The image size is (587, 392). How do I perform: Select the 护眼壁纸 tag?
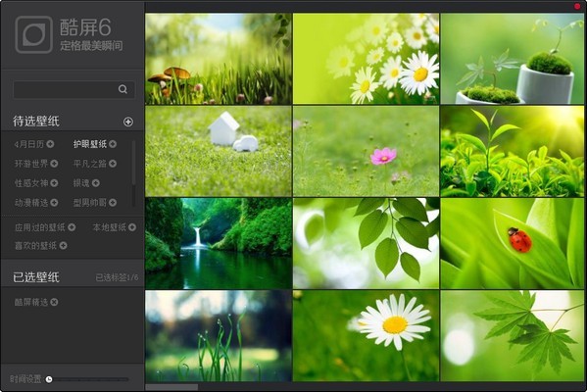click(90, 144)
